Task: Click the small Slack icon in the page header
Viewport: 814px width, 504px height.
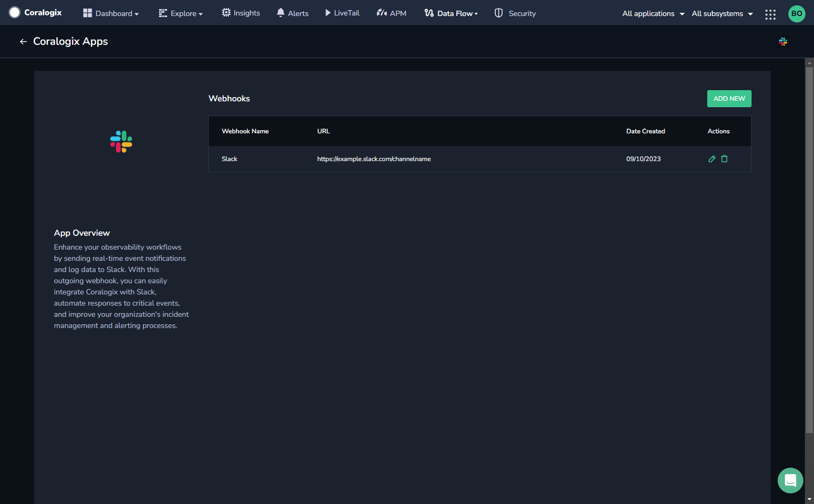Action: pyautogui.click(x=783, y=42)
